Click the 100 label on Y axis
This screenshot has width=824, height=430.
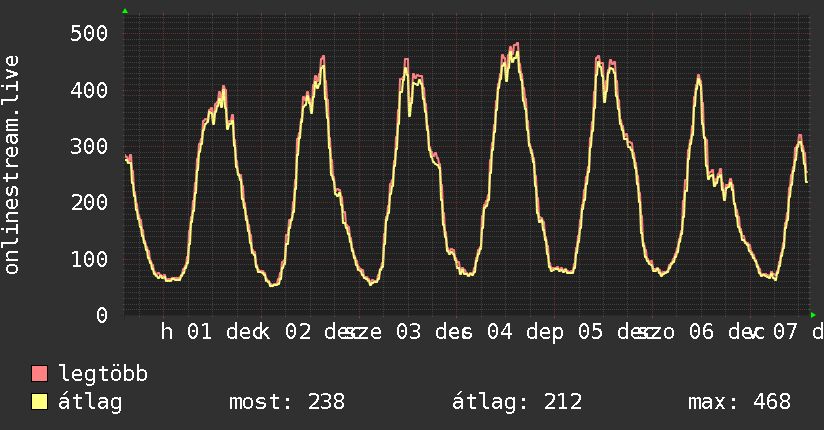89,259
